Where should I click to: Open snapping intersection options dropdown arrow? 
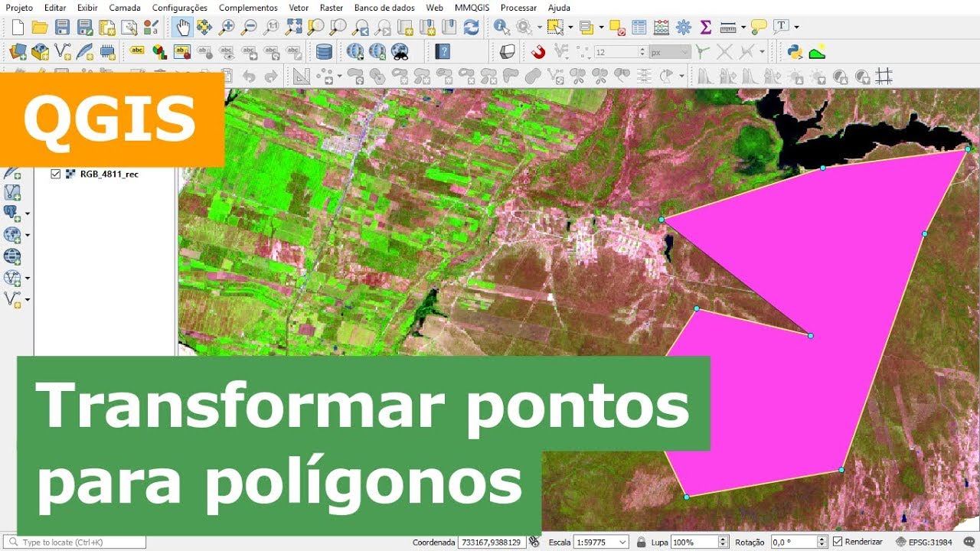(763, 52)
